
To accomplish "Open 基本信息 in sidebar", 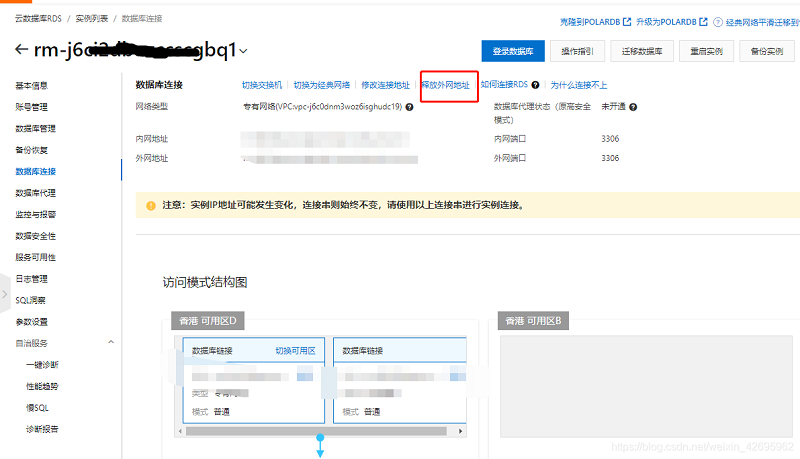I will pyautogui.click(x=32, y=85).
